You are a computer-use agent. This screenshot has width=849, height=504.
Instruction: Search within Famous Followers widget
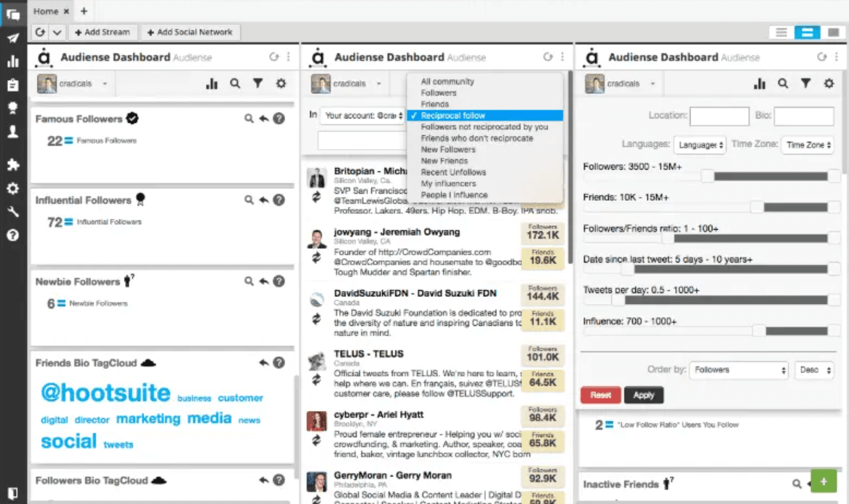tap(249, 119)
